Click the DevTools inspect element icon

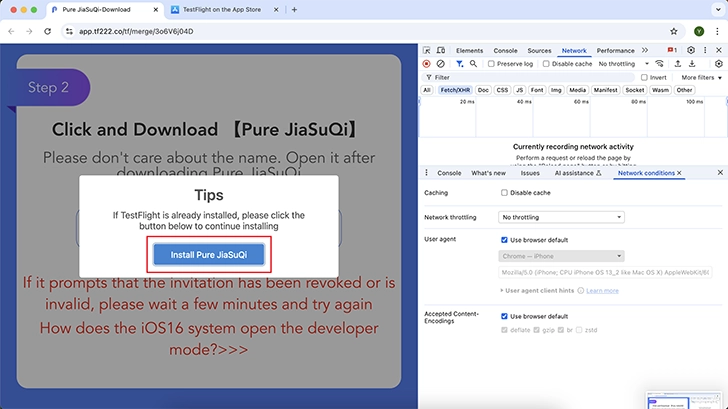[427, 50]
